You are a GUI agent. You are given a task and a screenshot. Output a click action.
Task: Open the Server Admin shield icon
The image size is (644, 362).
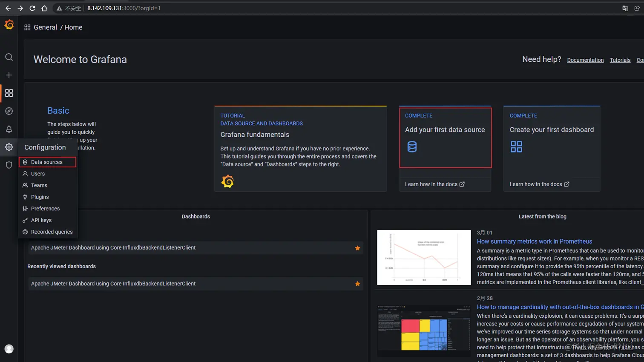click(x=9, y=165)
